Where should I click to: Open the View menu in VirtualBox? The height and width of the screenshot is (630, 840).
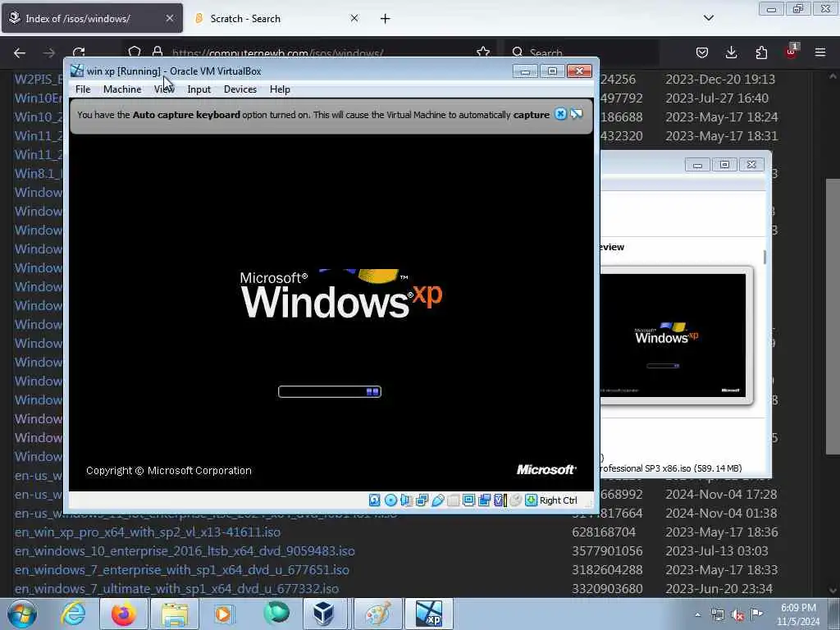click(164, 89)
